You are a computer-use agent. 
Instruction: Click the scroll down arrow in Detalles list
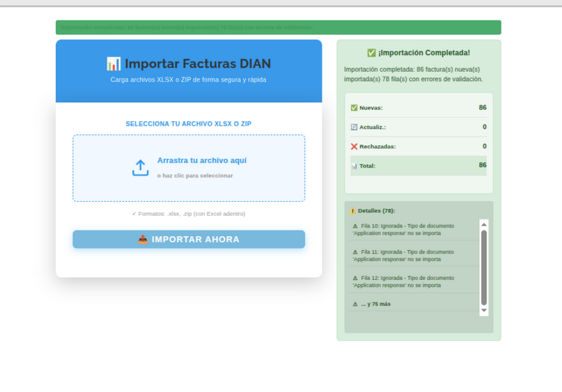[484, 311]
